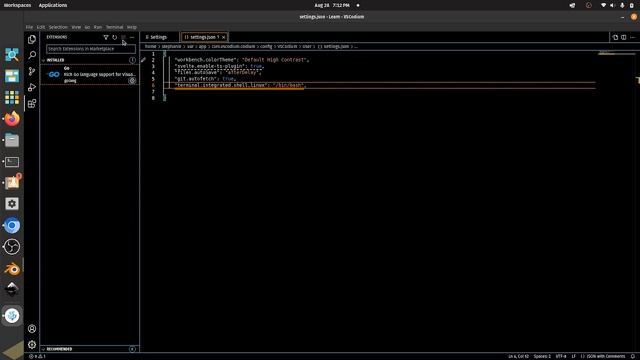
Task: Open the Explorer view in activity bar
Action: pos(32,40)
